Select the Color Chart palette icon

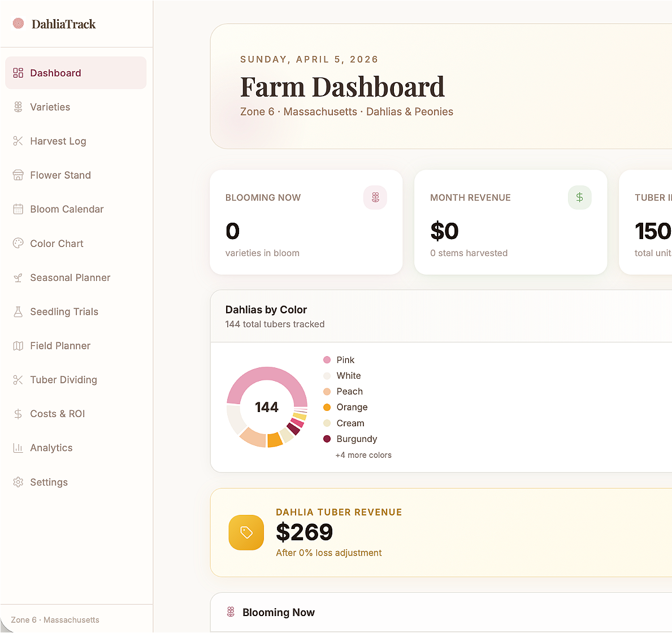tap(19, 243)
